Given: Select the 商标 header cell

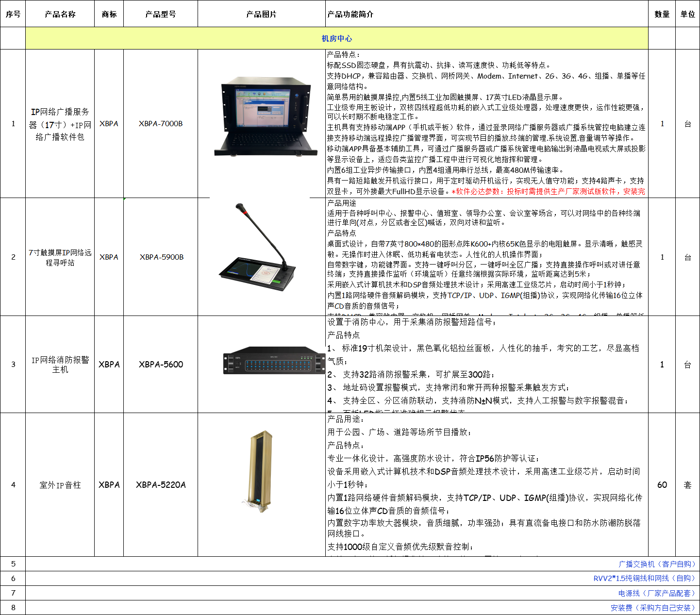Looking at the screenshot, I should coord(109,14).
